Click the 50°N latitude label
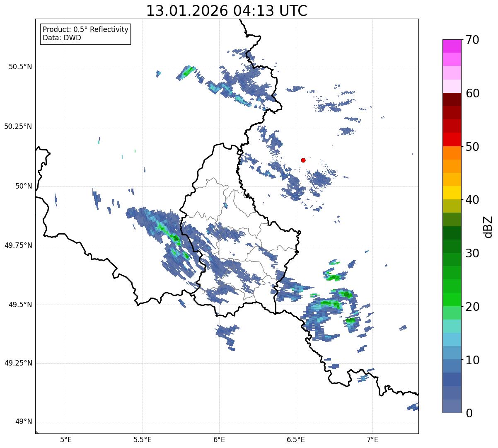The width and height of the screenshot is (498, 448). coord(24,186)
